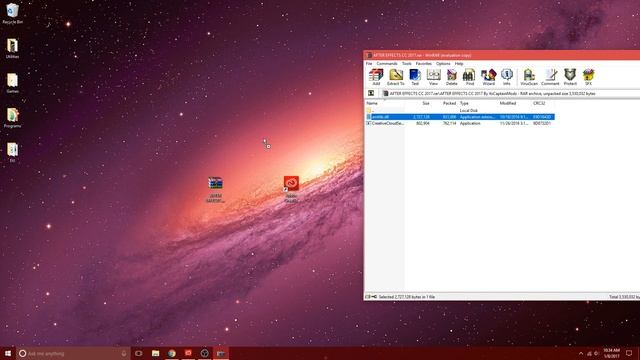Open the Commands menu

(387, 64)
